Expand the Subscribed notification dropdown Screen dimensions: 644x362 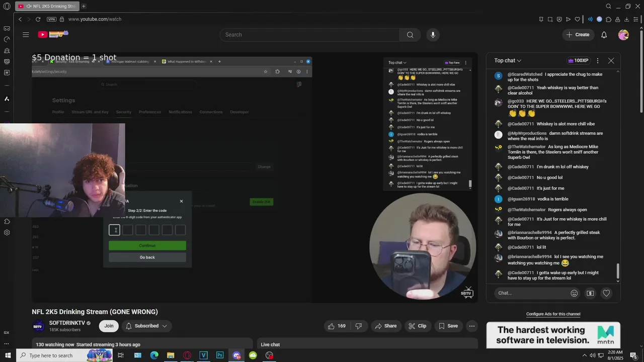tap(146, 326)
